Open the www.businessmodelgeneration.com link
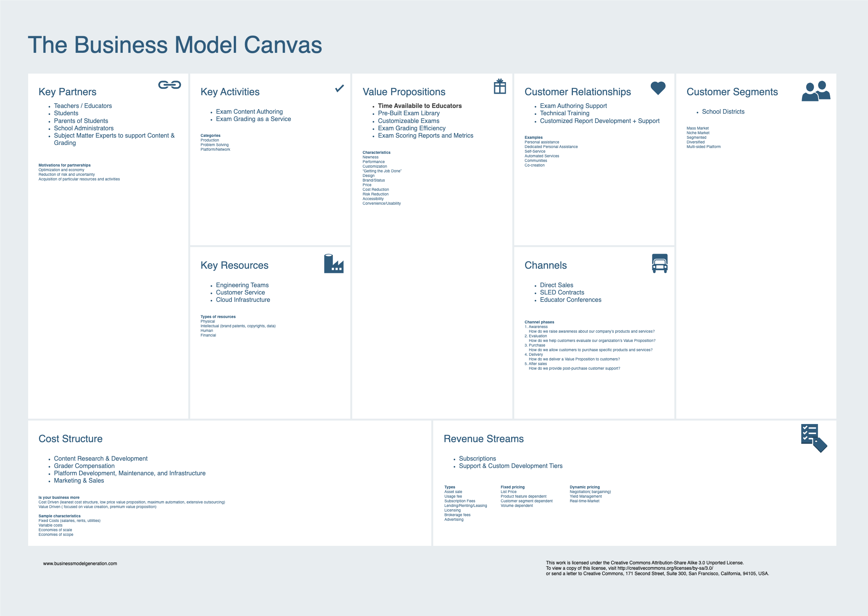 (80, 563)
